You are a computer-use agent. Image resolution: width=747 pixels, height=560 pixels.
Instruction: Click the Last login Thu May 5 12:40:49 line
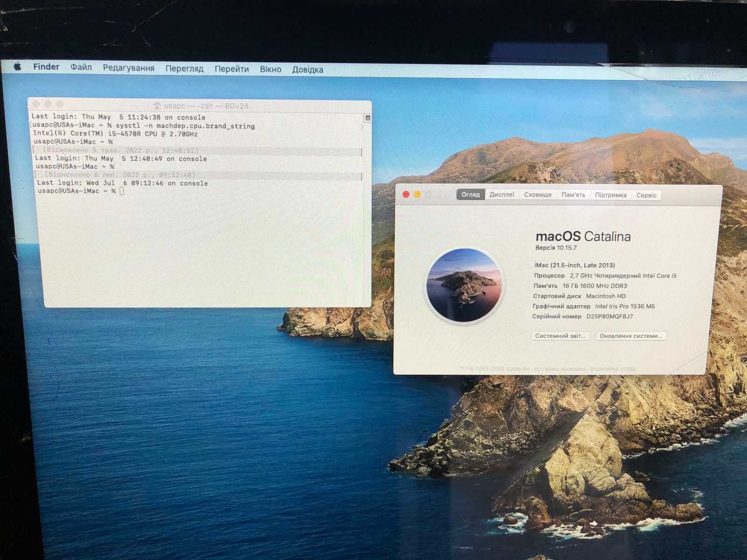(x=121, y=158)
